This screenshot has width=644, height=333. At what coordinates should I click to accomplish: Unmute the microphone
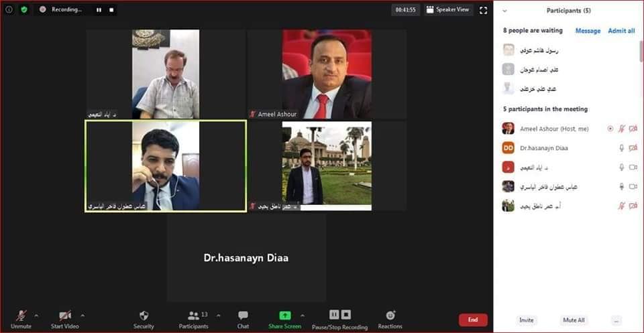[21, 316]
